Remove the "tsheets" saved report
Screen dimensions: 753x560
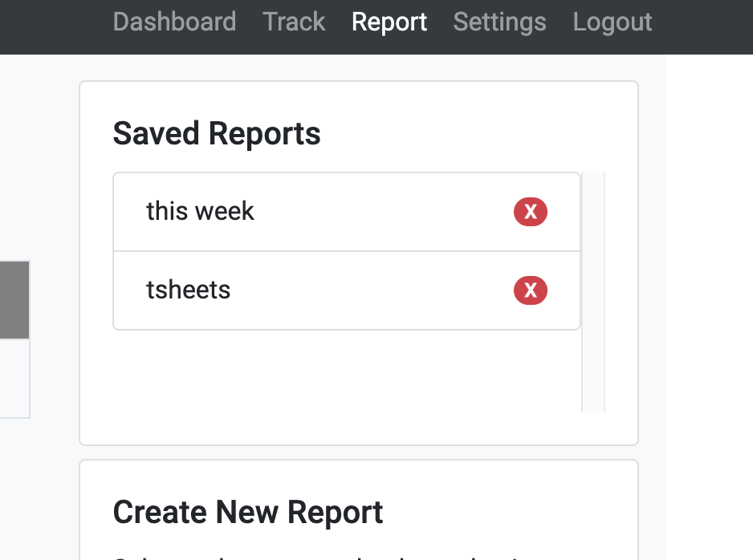(x=530, y=290)
